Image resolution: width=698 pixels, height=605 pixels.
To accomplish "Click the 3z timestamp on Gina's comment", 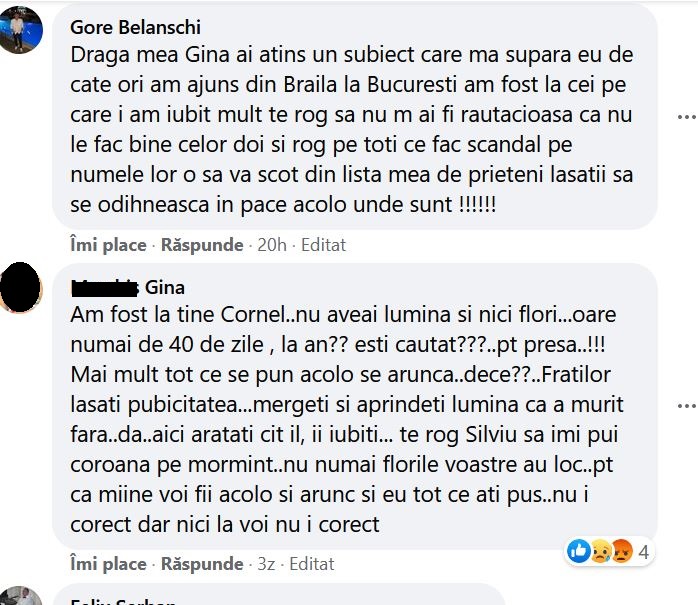I will pyautogui.click(x=265, y=564).
